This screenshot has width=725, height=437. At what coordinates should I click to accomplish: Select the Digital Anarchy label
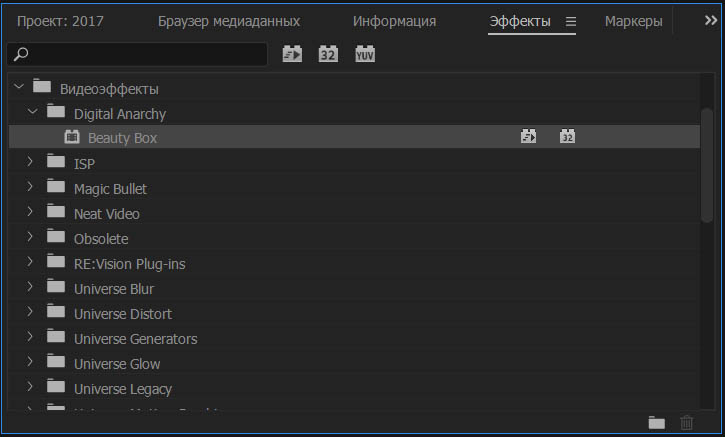120,114
